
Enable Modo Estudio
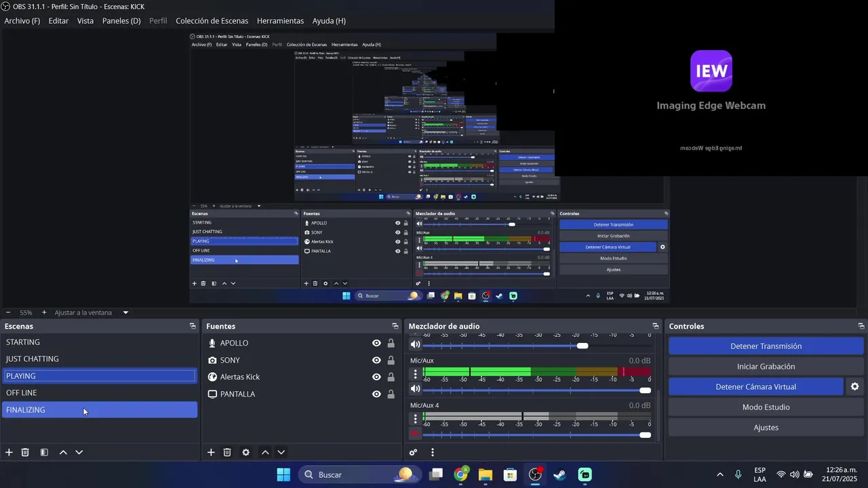[x=766, y=407]
